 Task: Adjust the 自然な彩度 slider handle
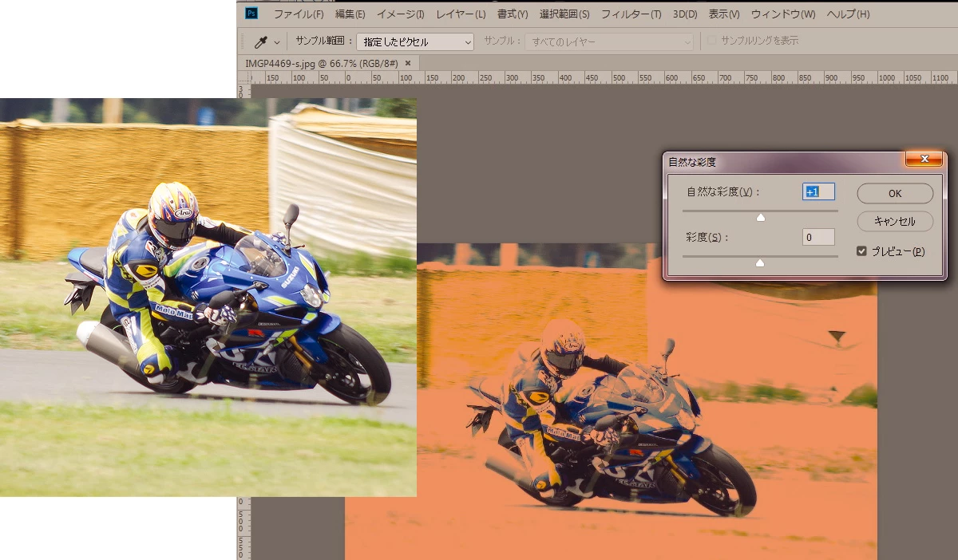(x=760, y=217)
